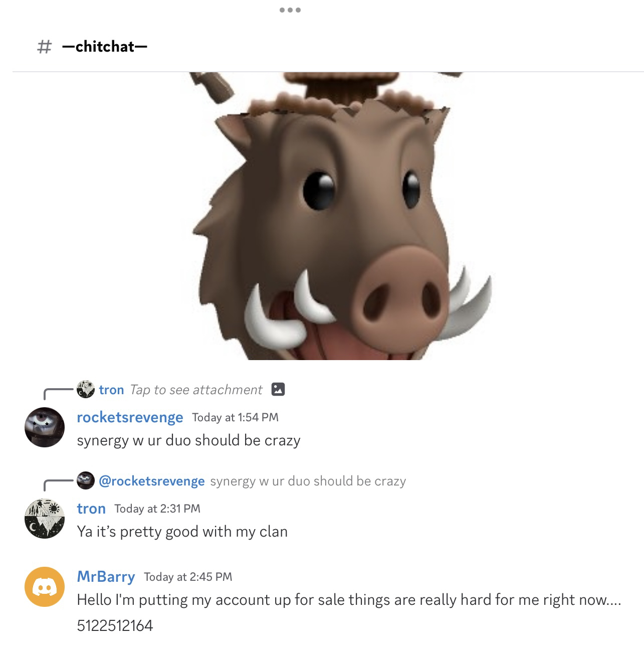Open the @rocketsrevenge mention
The height and width of the screenshot is (653, 644).
point(152,481)
